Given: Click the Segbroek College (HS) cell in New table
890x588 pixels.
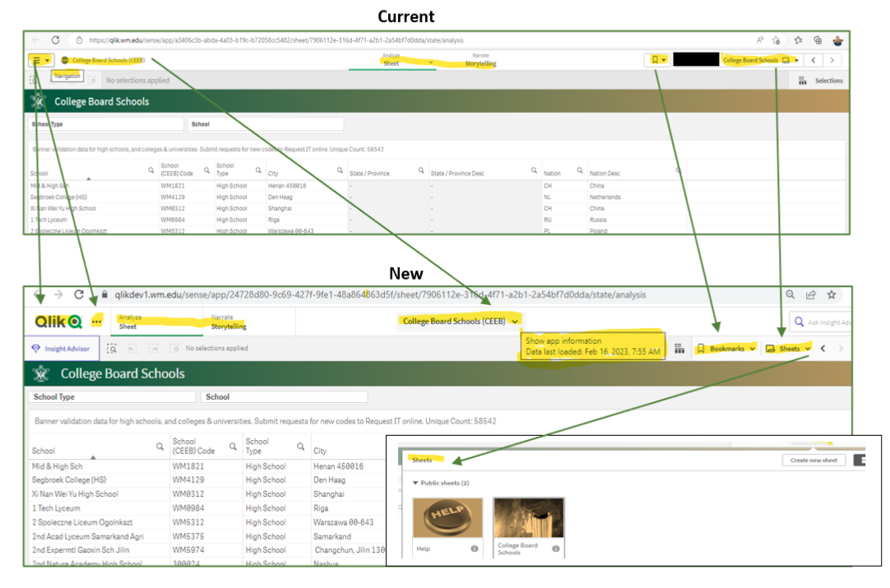Looking at the screenshot, I should [x=68, y=480].
